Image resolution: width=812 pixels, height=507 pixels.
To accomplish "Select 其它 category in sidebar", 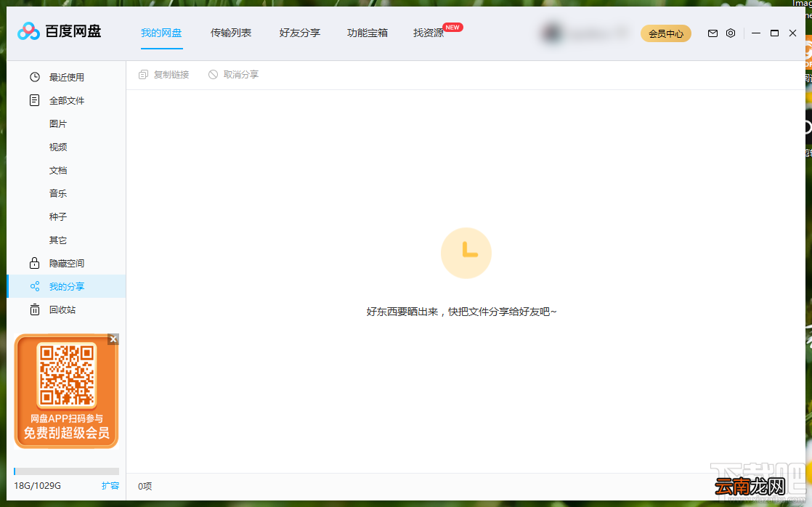I will coord(58,240).
